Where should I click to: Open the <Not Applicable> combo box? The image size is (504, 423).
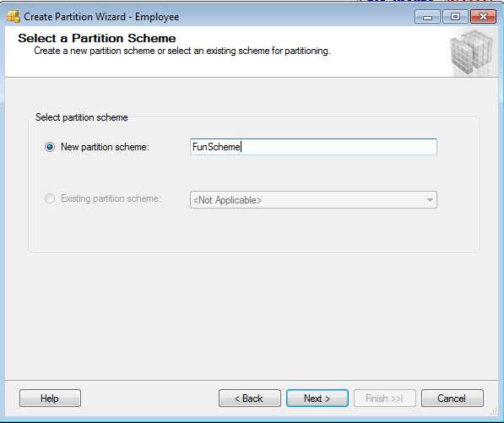coord(313,200)
